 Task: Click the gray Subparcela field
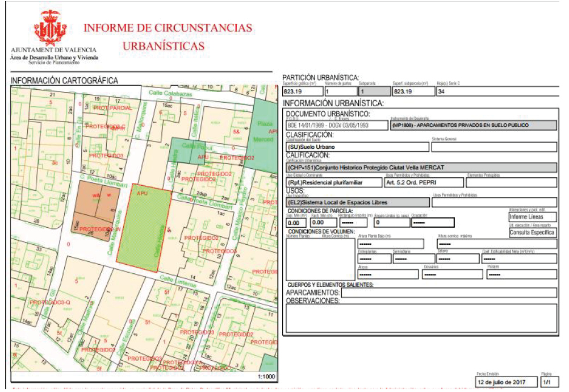(x=374, y=91)
